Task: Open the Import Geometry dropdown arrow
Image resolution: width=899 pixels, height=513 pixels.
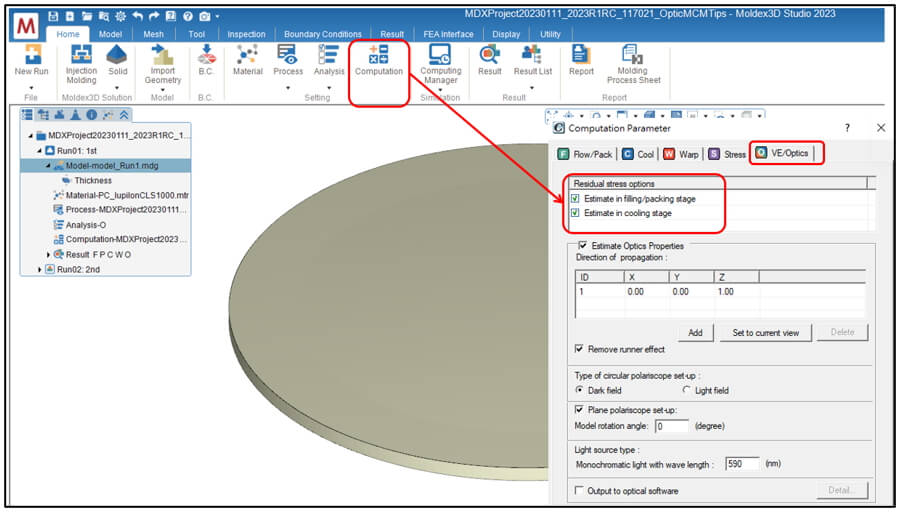Action: tap(162, 90)
